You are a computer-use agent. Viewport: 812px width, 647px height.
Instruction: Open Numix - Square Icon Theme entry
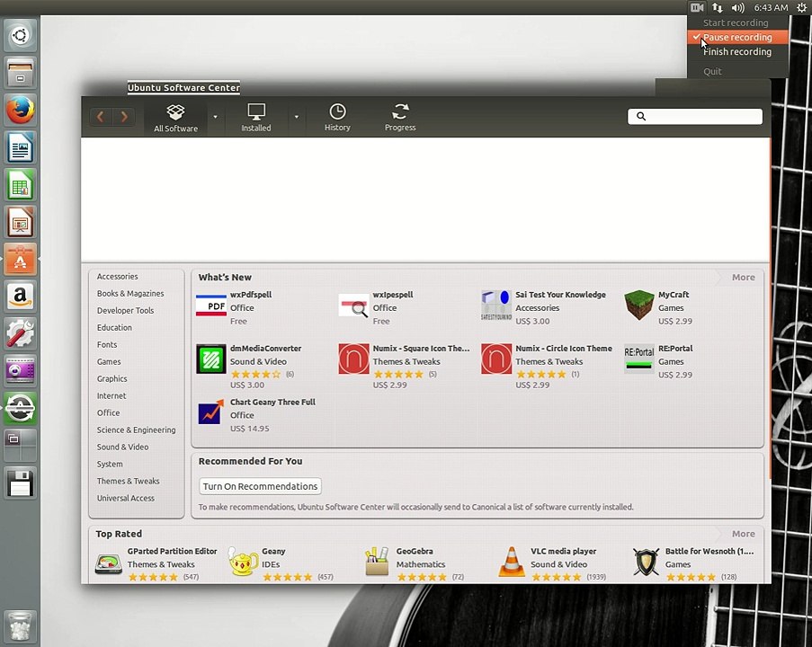[404, 367]
